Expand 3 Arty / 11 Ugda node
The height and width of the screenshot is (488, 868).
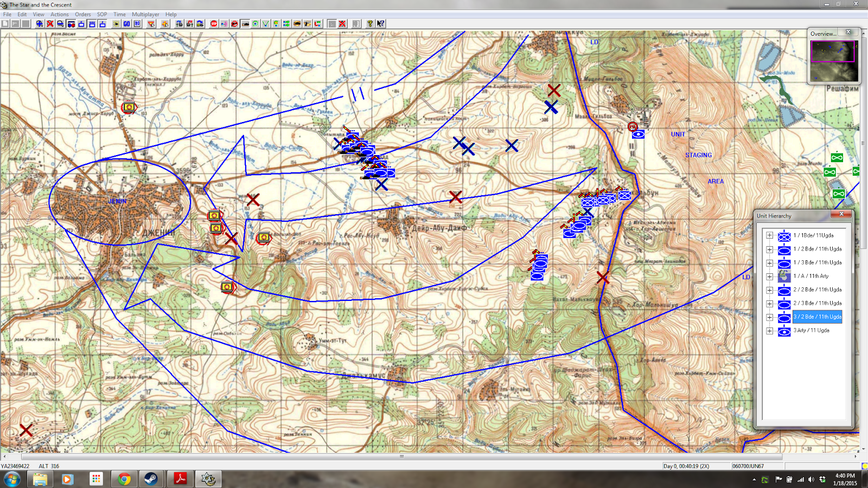coord(769,331)
